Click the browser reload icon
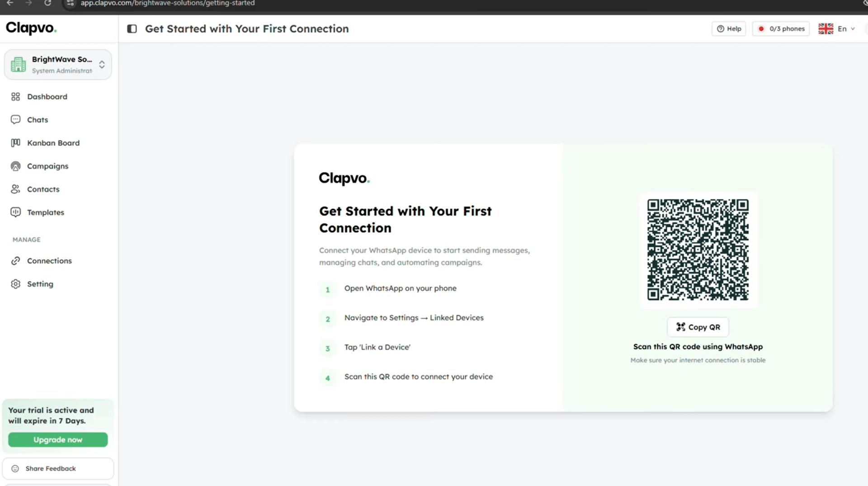This screenshot has height=486, width=868. (x=47, y=3)
